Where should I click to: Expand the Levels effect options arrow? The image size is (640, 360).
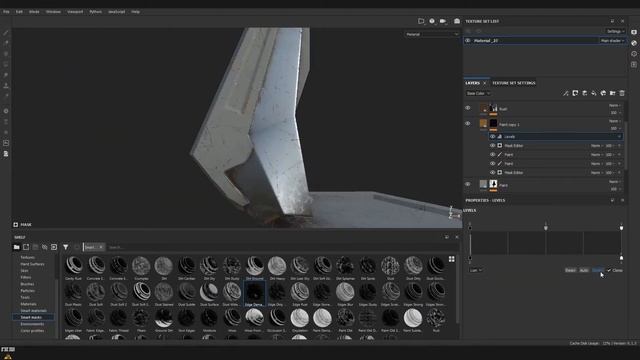[619, 137]
